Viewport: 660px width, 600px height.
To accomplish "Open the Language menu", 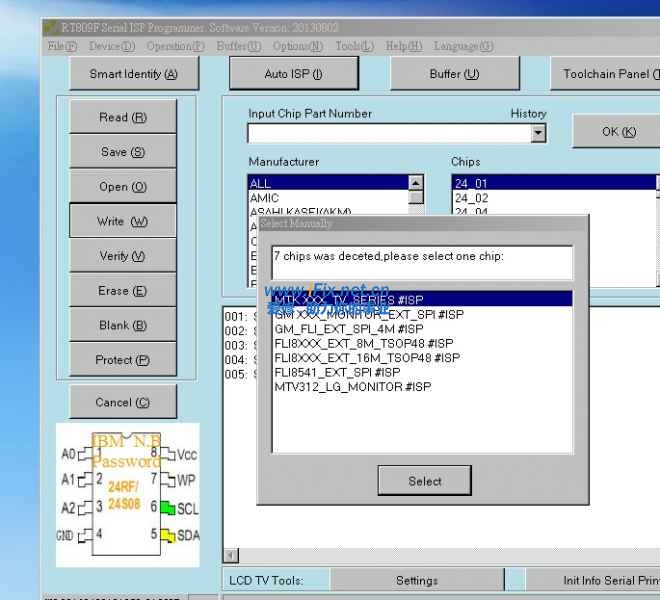I will [462, 46].
